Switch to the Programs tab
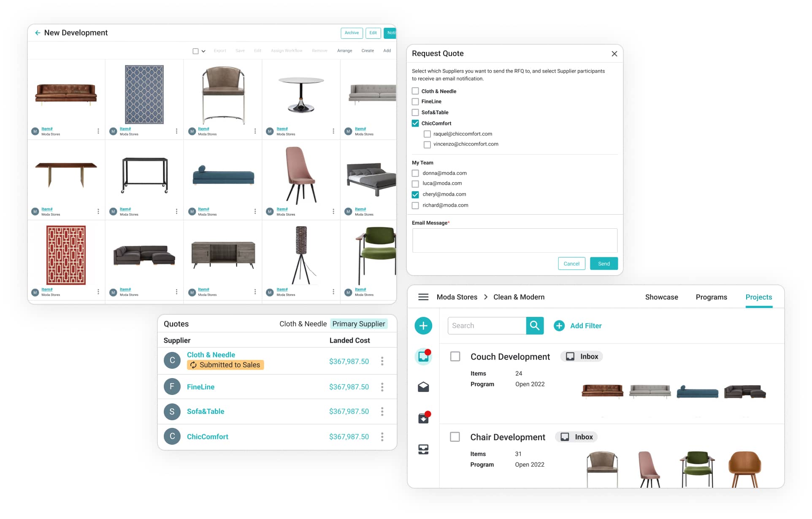The width and height of the screenshot is (812, 519). (711, 297)
